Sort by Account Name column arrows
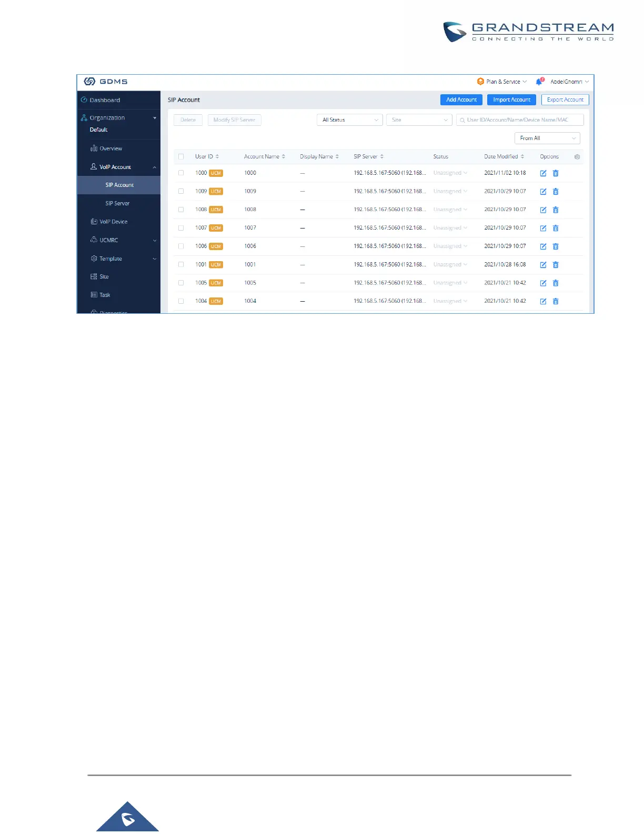This screenshot has width=644, height=834. pos(284,157)
